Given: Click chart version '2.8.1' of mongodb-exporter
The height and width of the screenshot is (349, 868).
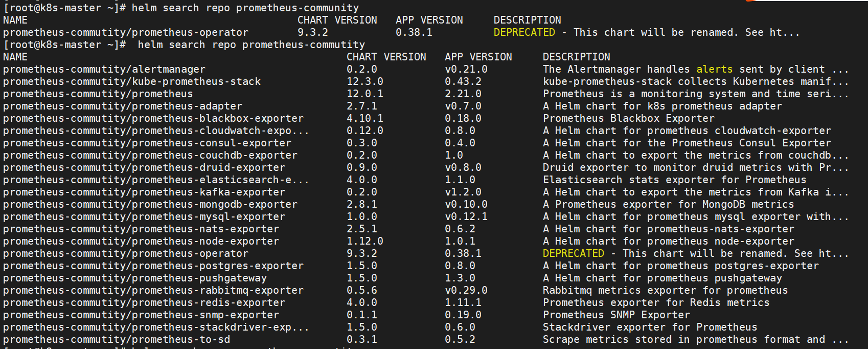Looking at the screenshot, I should (x=362, y=204).
